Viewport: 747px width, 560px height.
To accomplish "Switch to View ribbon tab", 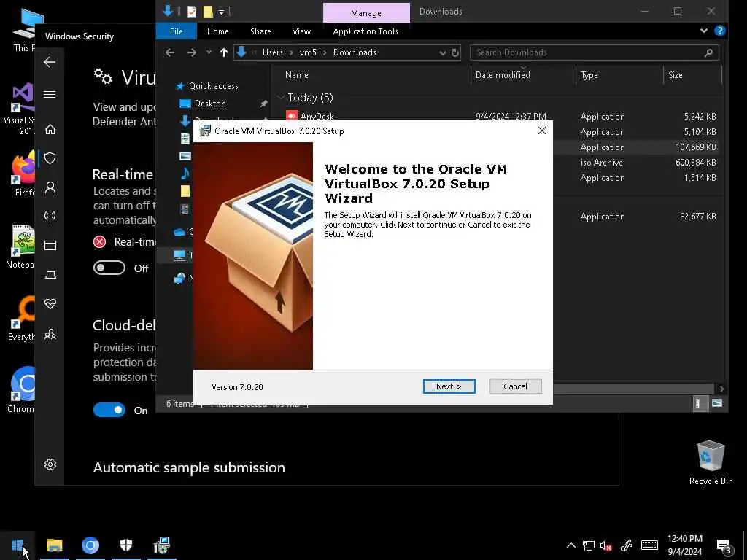I will click(301, 31).
